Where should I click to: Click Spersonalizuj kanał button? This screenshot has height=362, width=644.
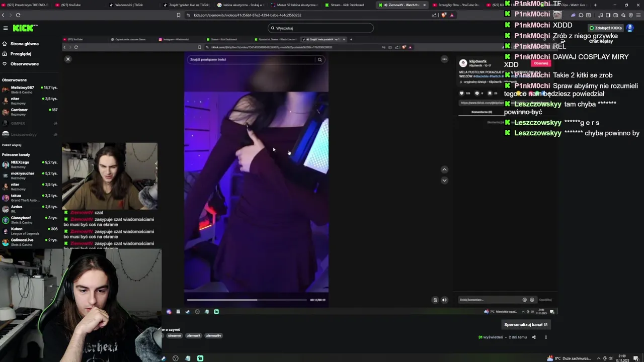526,325
